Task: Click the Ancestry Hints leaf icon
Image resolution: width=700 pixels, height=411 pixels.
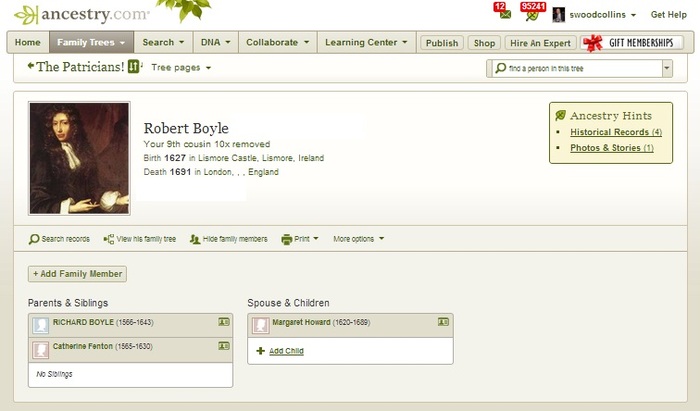Action: pos(560,116)
